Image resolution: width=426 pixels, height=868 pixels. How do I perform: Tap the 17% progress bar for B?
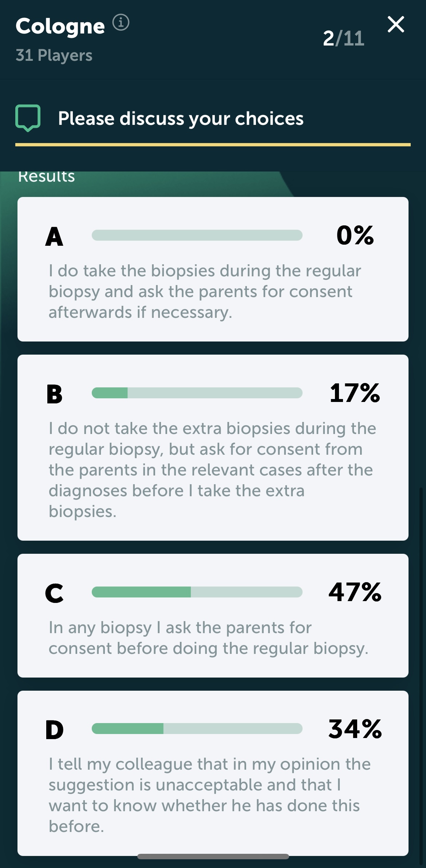[197, 393]
